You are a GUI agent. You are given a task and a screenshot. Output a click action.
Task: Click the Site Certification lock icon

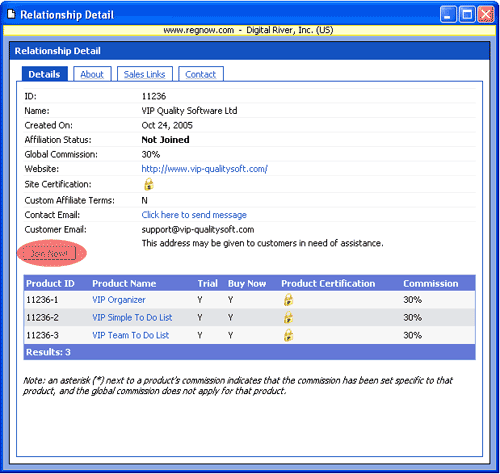(149, 184)
